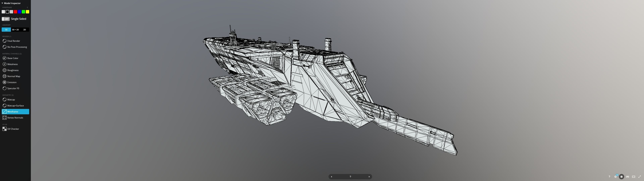644x181 pixels.
Task: Switch viewport to 3D + 2D tab
Action: tap(15, 30)
